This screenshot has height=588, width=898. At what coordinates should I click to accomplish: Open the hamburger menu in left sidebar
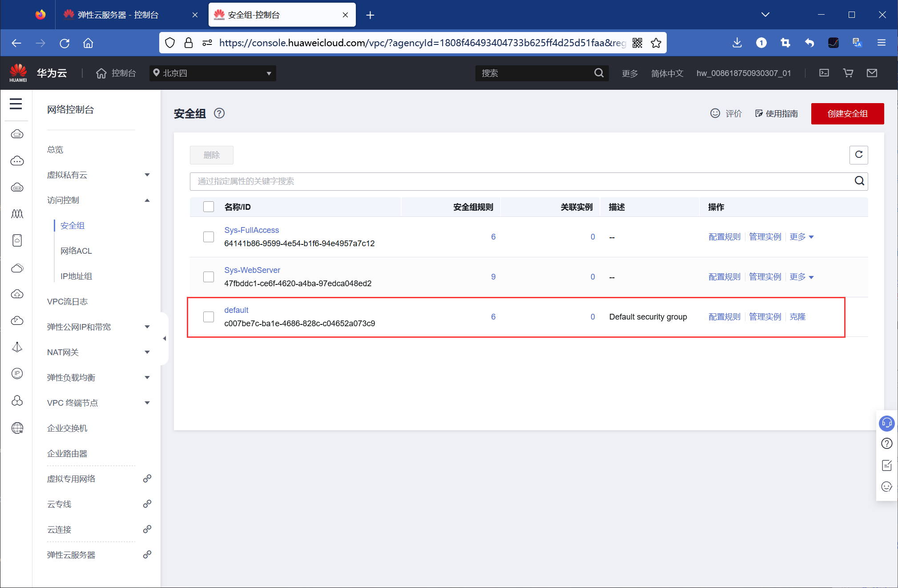click(16, 104)
